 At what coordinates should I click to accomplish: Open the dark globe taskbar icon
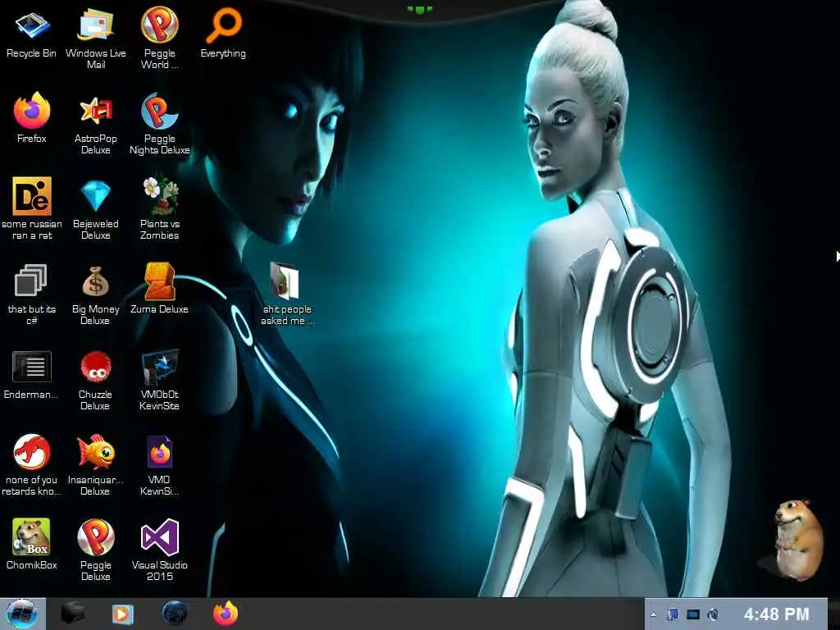point(175,614)
